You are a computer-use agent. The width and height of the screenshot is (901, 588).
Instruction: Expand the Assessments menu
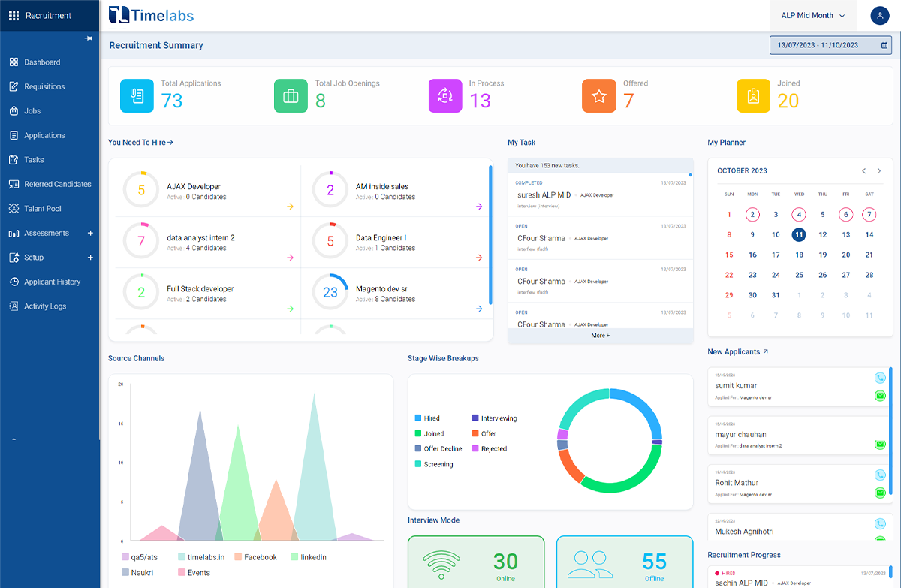click(90, 233)
